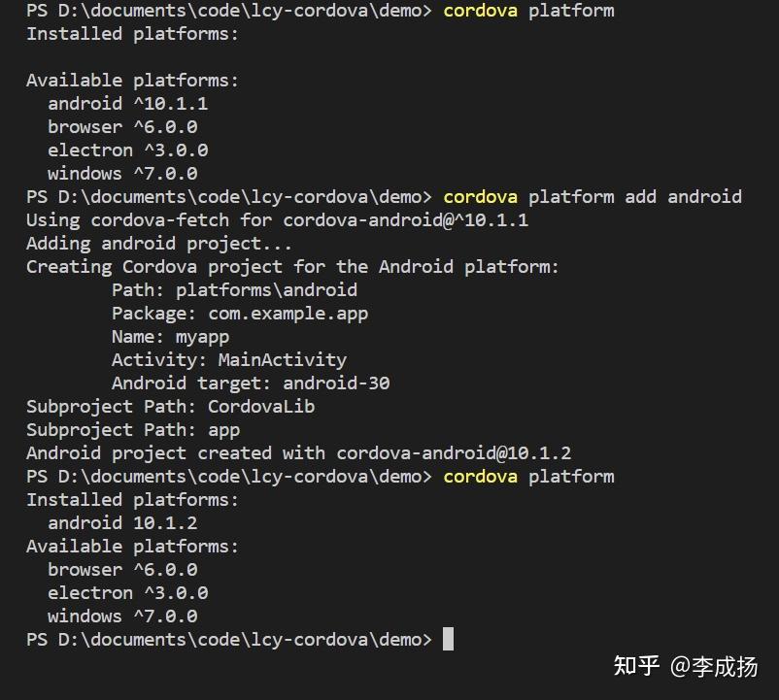Click the 知乎 watermark logo text

click(636, 666)
